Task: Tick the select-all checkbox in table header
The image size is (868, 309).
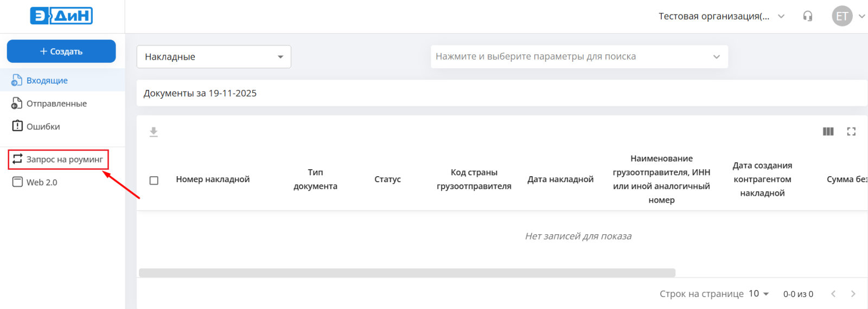Action: (154, 180)
